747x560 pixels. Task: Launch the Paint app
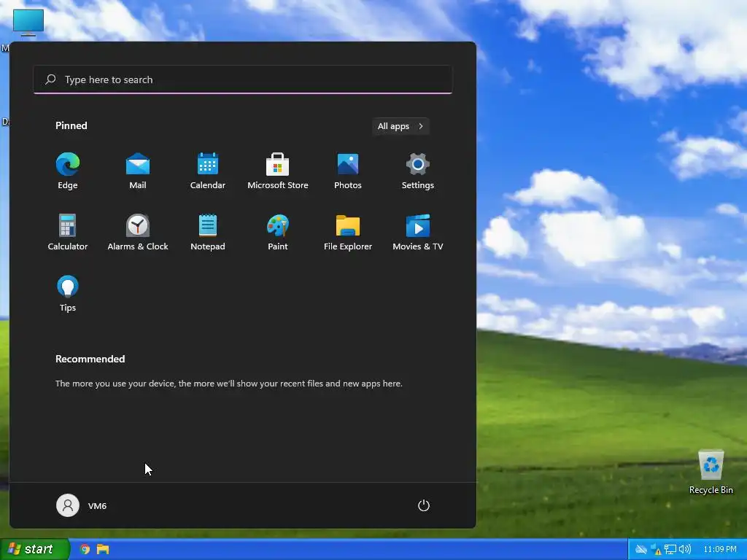[278, 233]
